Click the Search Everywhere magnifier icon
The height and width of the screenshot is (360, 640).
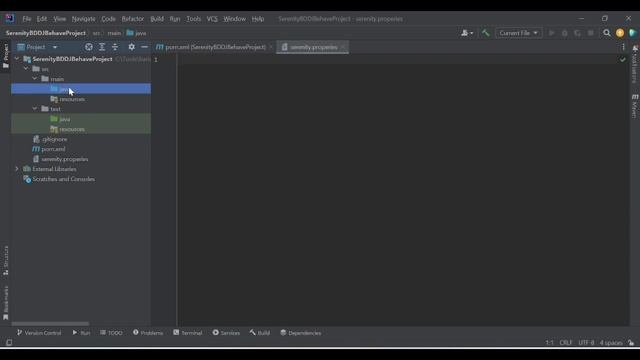point(607,33)
